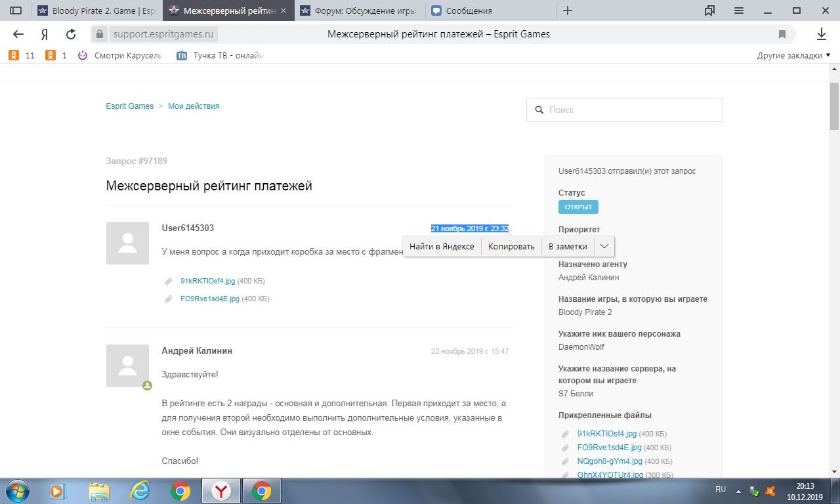The width and height of the screenshot is (840, 504).
Task: Open the Yandex browser hamburger menu
Action: (x=739, y=10)
